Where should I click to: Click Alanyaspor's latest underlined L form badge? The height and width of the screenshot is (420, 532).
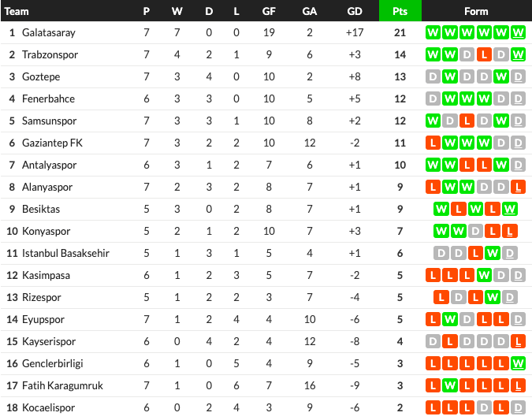[x=518, y=187]
